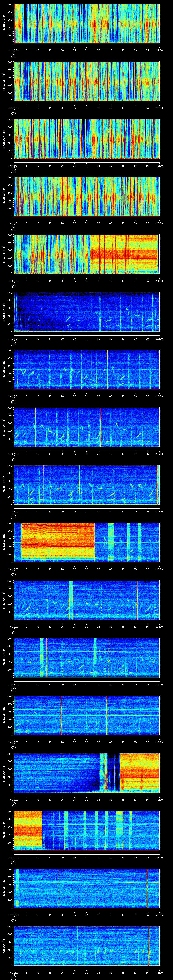Click the '26:00' end time label
This screenshot has width=173, height=980.
point(159,569)
